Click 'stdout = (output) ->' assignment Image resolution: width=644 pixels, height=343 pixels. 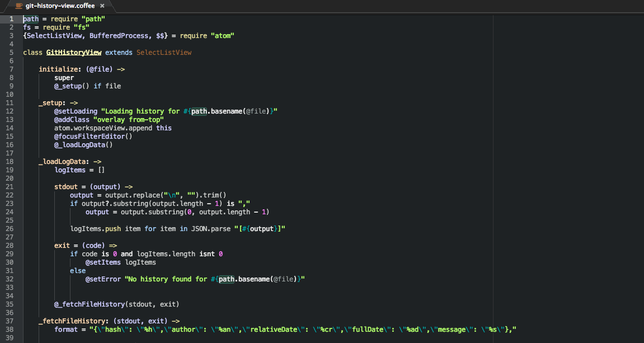click(x=93, y=187)
